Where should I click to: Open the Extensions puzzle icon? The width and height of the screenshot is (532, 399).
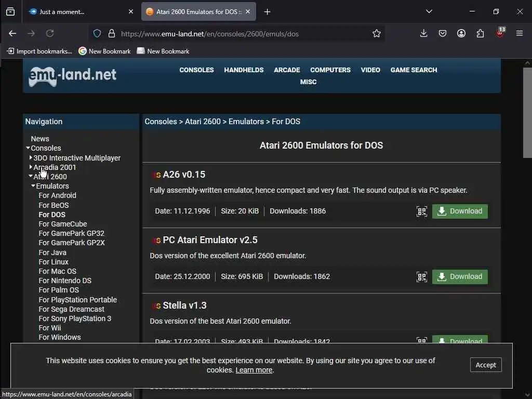[480, 33]
